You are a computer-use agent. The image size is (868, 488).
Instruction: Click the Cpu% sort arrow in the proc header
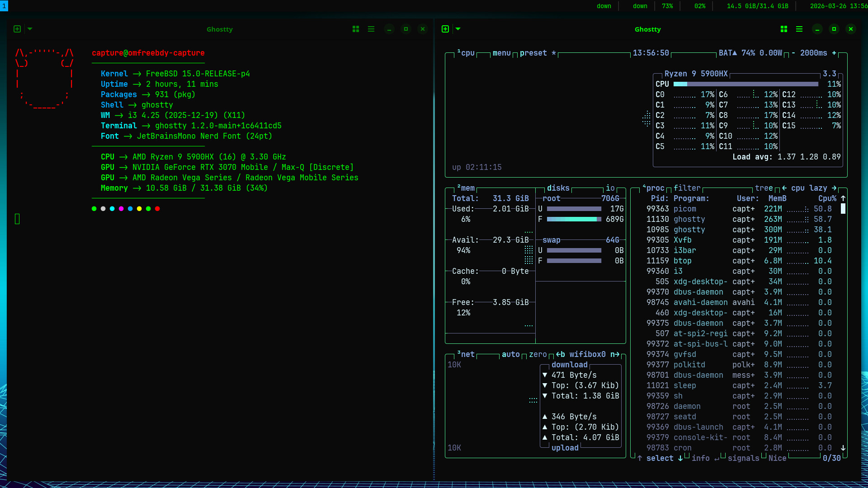click(843, 198)
